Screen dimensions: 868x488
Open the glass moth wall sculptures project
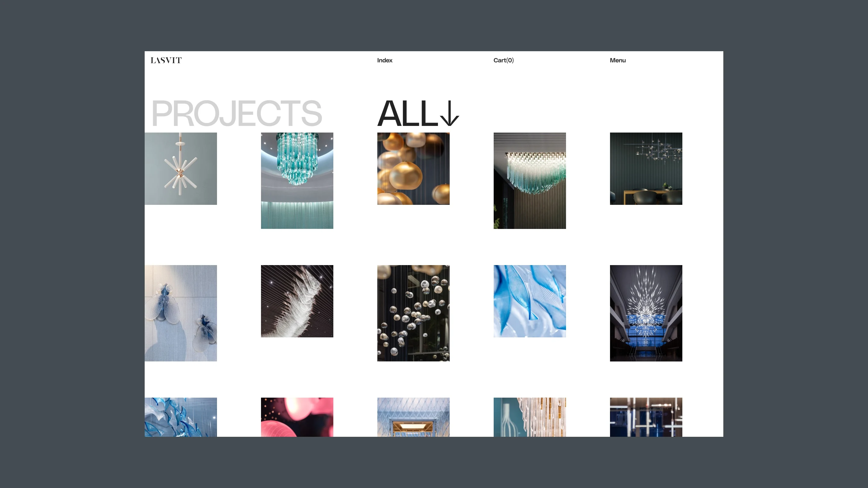coord(181,313)
